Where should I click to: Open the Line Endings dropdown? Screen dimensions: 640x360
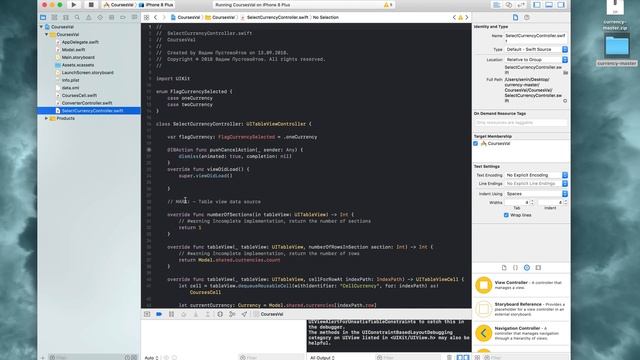[536, 184]
